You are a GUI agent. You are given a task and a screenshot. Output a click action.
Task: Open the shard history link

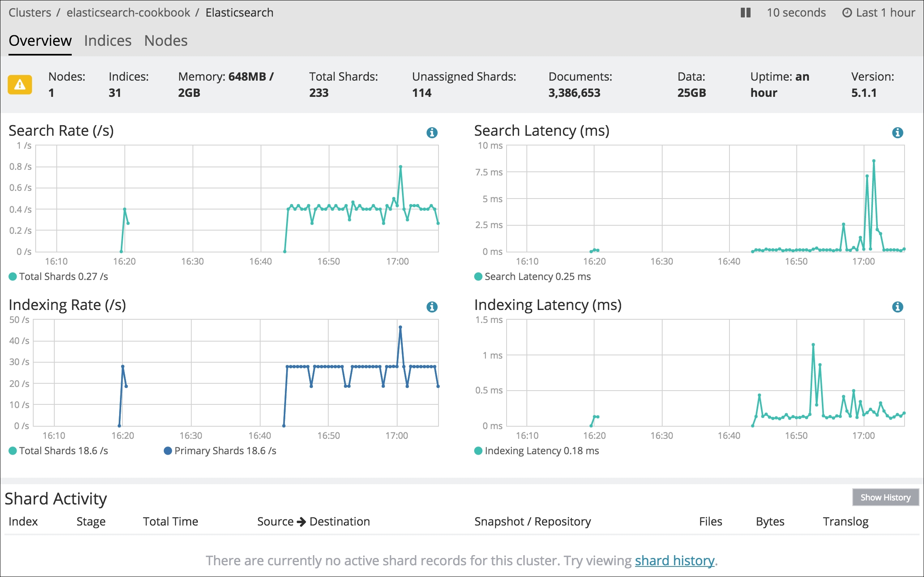pos(674,560)
